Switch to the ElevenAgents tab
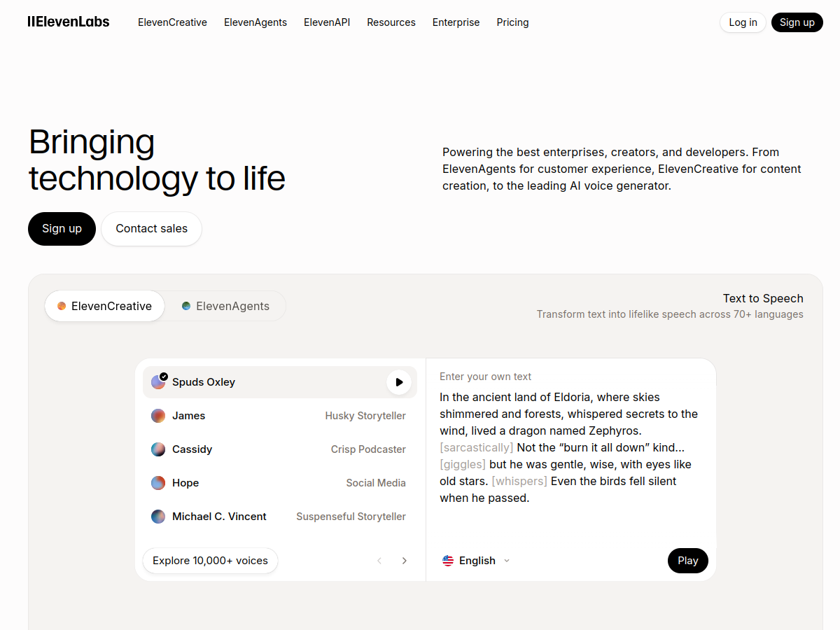 [225, 306]
